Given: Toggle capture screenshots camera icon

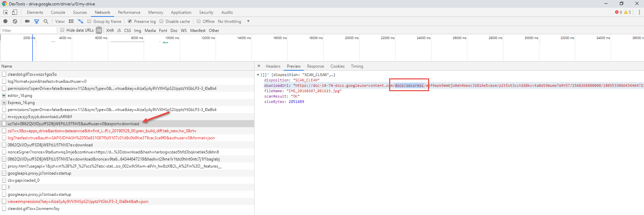Looking at the screenshot, I should 27,22.
